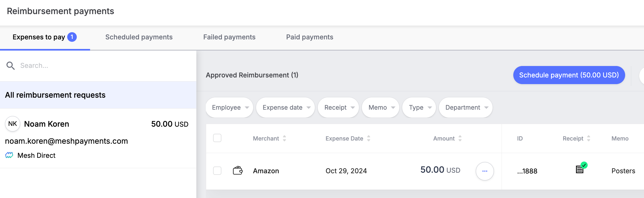644x198 pixels.
Task: Click Schedule payment (50.00 USD) button
Action: point(569,75)
